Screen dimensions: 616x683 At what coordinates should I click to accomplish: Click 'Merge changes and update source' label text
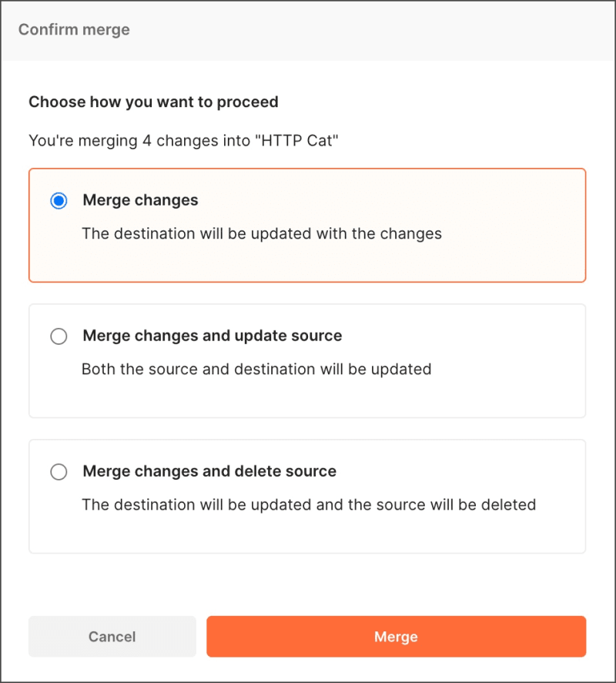click(x=212, y=336)
